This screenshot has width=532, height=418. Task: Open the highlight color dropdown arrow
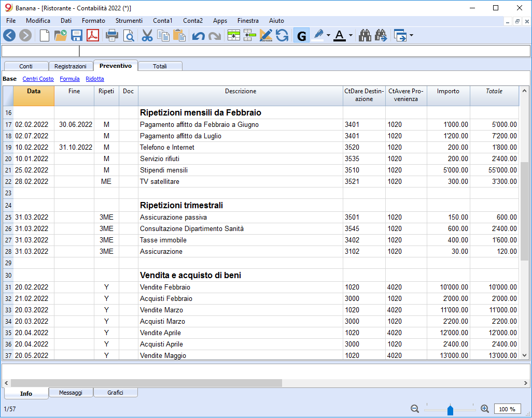[328, 35]
